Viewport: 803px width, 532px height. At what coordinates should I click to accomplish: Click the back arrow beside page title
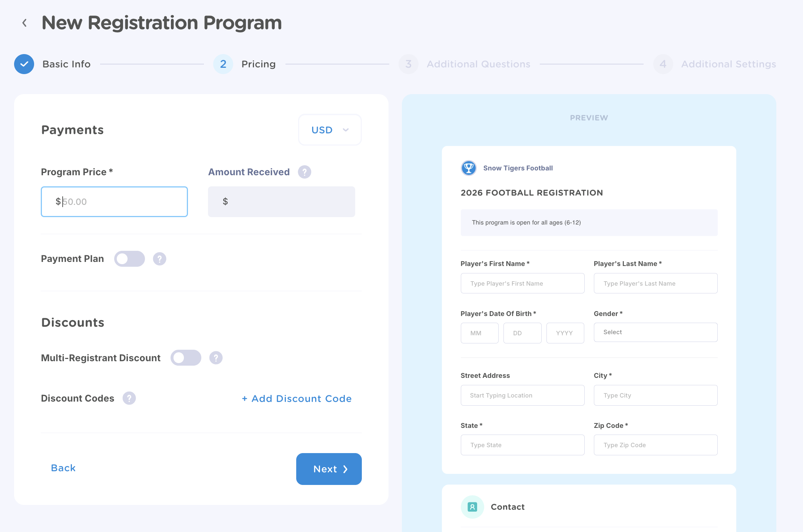(x=24, y=23)
